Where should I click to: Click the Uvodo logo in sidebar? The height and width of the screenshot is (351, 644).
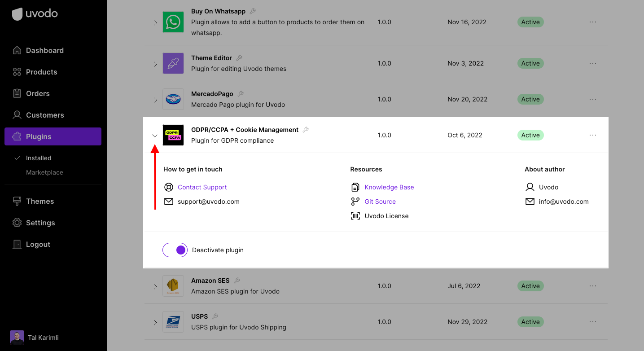pos(35,14)
